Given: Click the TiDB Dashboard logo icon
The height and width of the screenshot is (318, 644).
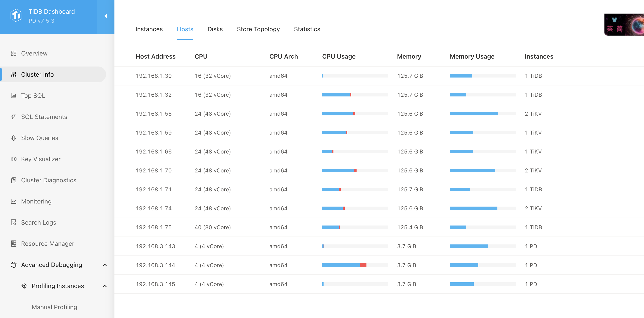Looking at the screenshot, I should (16, 15).
